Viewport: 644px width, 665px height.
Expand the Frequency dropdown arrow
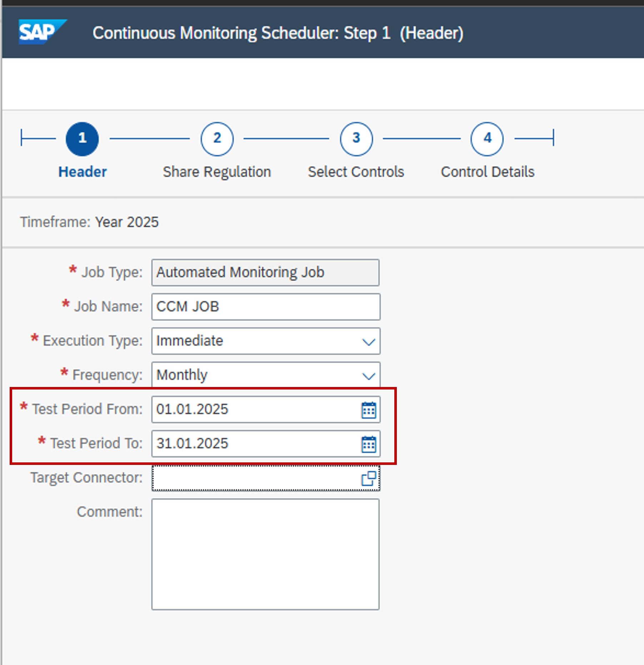368,376
